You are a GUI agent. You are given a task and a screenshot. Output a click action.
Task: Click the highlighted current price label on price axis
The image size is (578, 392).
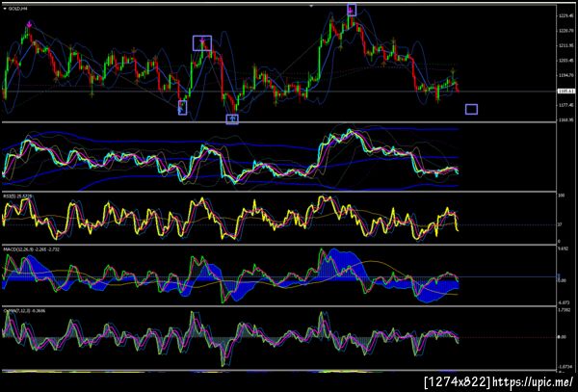[567, 91]
